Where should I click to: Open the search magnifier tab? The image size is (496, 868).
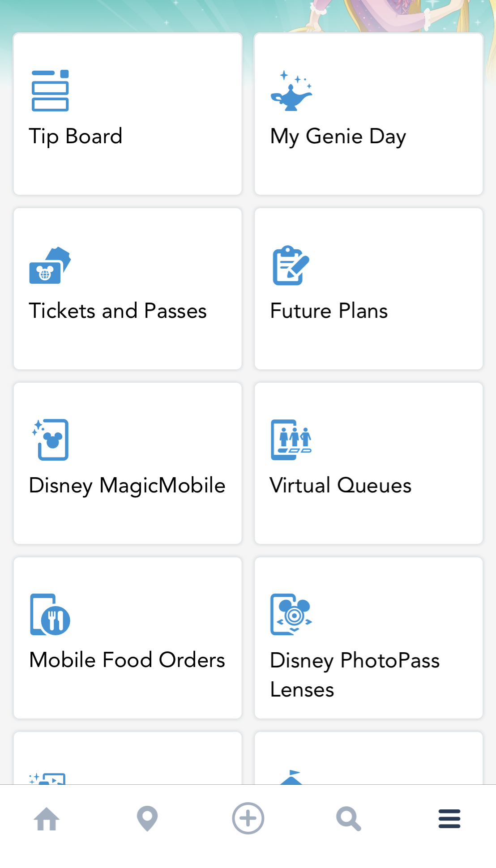pos(348,819)
